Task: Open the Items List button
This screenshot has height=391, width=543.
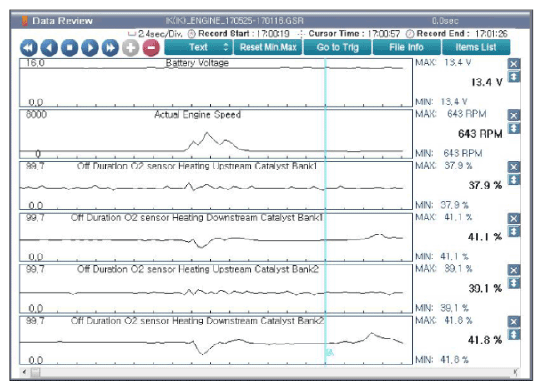Action: coord(476,47)
